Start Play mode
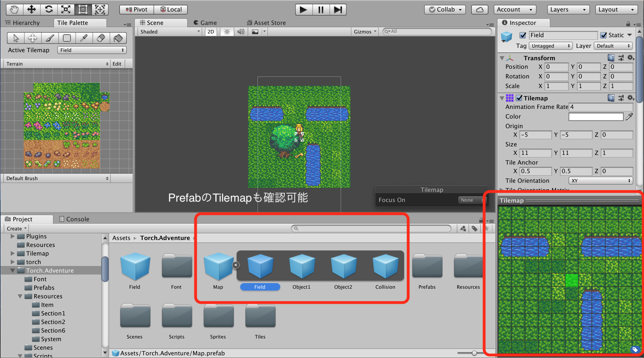 pos(304,10)
